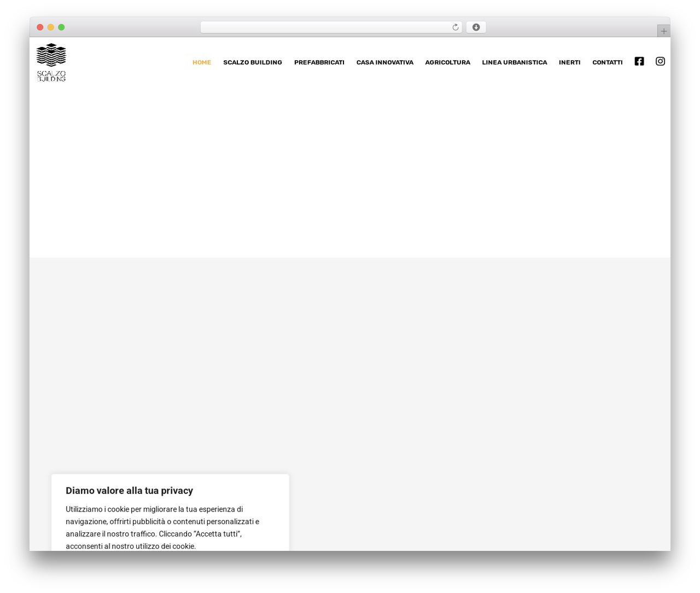700x593 pixels.
Task: Open the Scalzo Building menu item
Action: coord(253,62)
